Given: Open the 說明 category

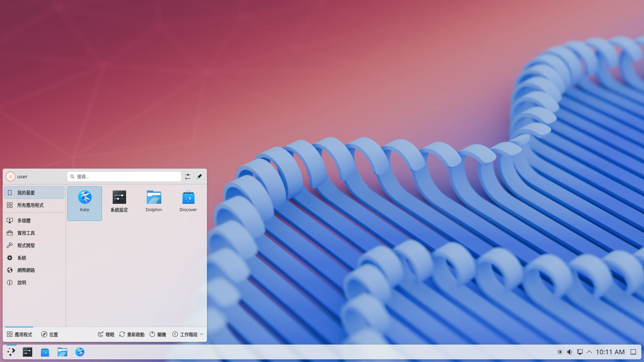Looking at the screenshot, I should (x=34, y=283).
